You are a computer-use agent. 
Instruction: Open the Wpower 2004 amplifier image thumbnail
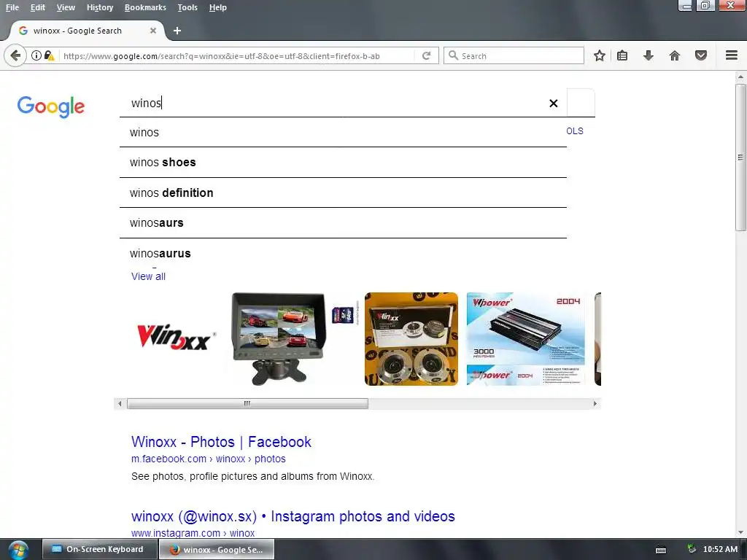point(525,339)
